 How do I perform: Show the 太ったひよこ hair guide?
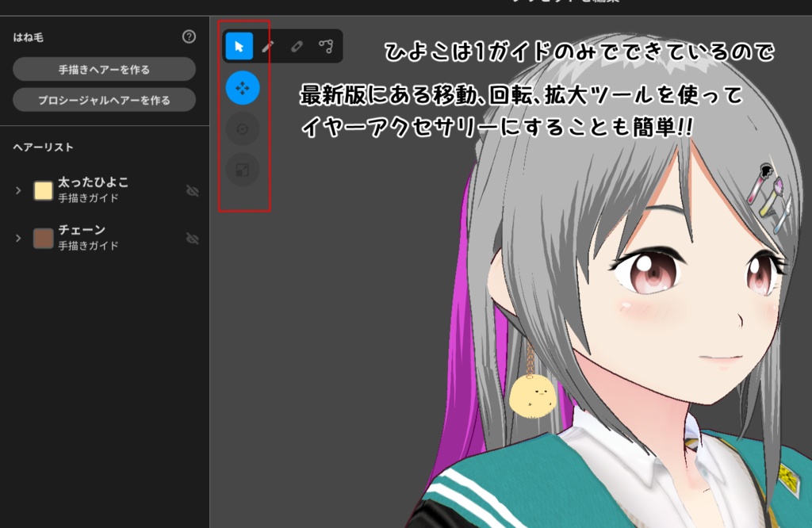coord(190,190)
